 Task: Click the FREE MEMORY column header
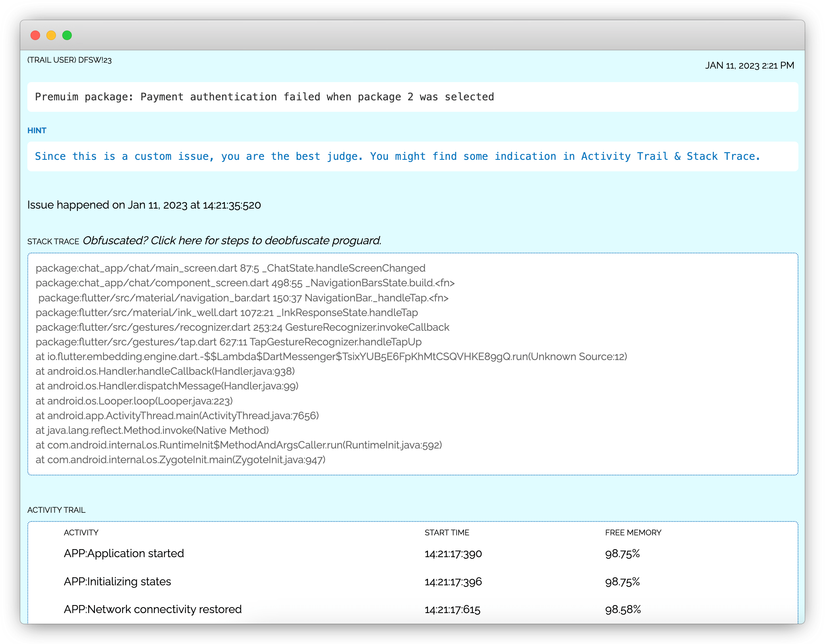coord(633,533)
